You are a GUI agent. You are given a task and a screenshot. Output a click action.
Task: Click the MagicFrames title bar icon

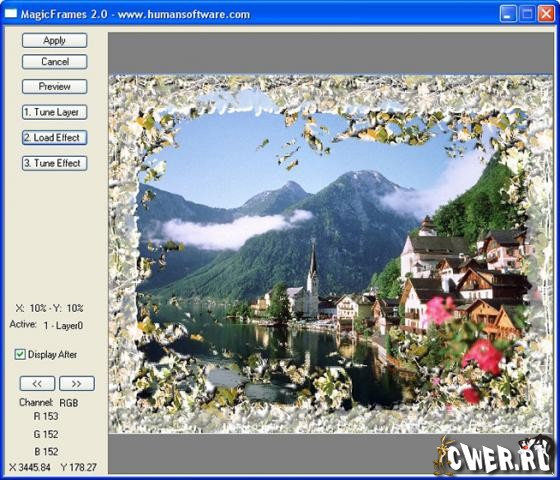coord(10,14)
